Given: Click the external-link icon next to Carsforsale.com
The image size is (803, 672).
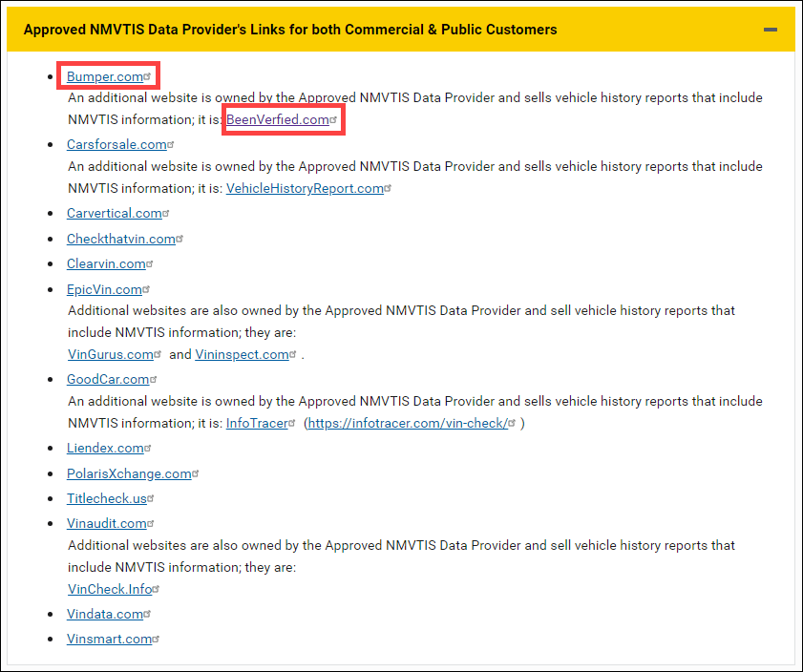Looking at the screenshot, I should click(171, 144).
